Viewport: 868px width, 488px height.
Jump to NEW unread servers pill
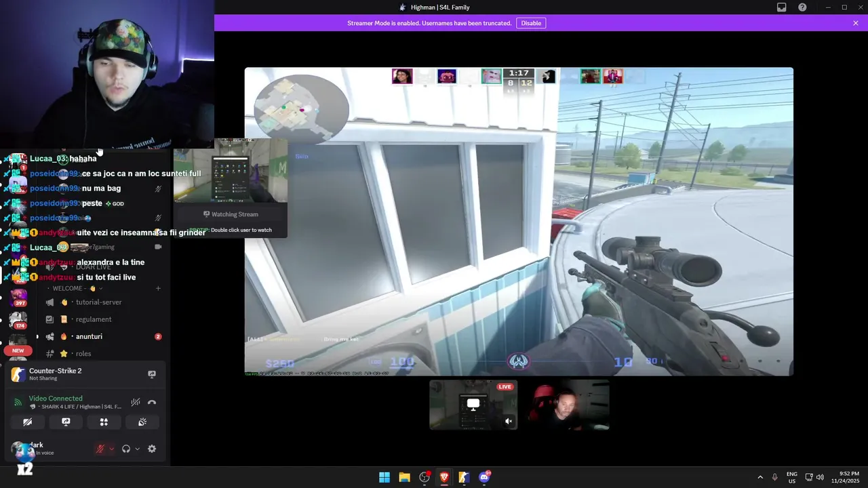(18, 350)
